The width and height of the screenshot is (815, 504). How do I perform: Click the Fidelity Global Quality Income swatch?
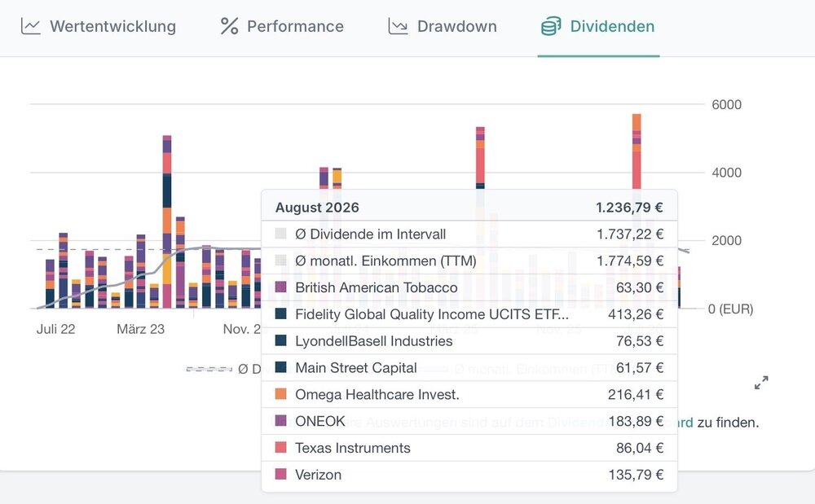[x=280, y=313]
